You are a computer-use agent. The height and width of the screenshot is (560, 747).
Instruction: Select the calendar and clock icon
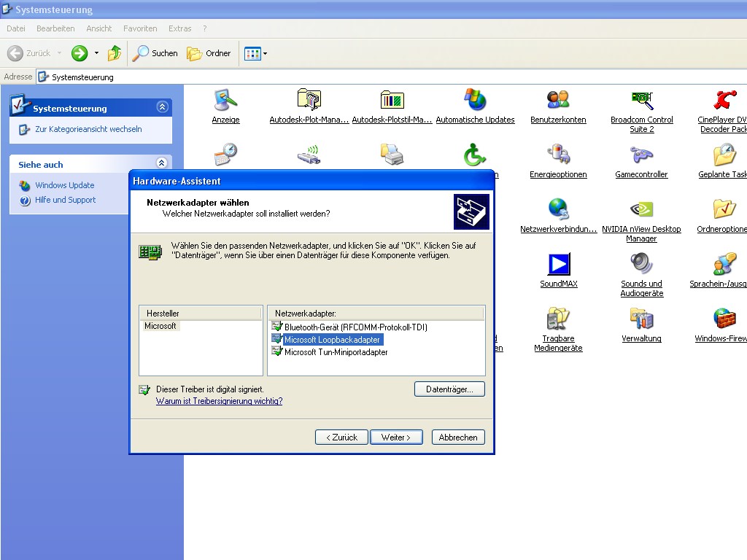point(226,155)
